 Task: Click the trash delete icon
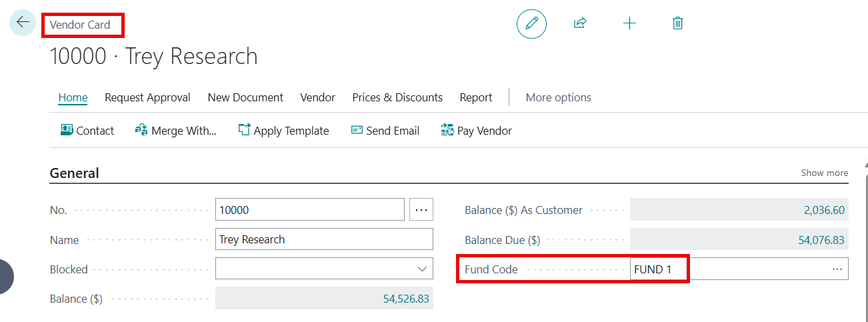(677, 24)
